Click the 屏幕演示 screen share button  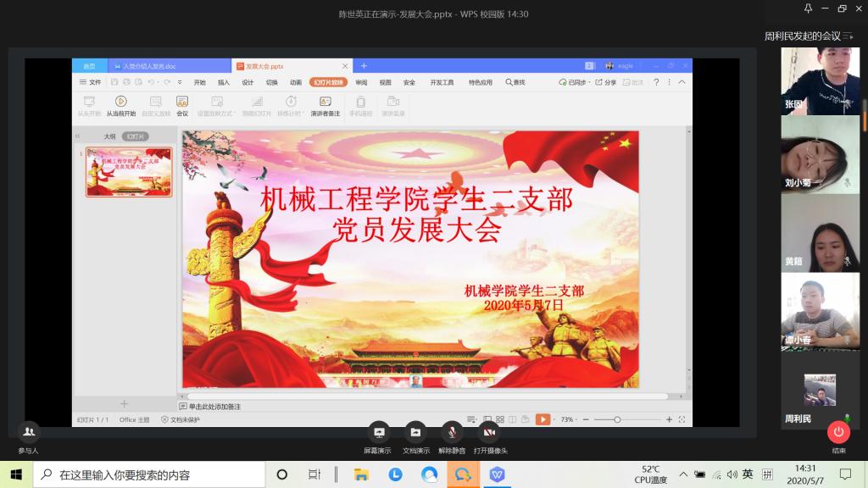(378, 432)
